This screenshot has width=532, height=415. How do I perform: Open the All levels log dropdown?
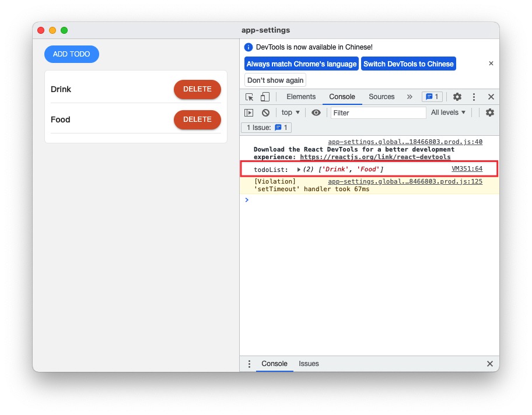click(x=448, y=112)
